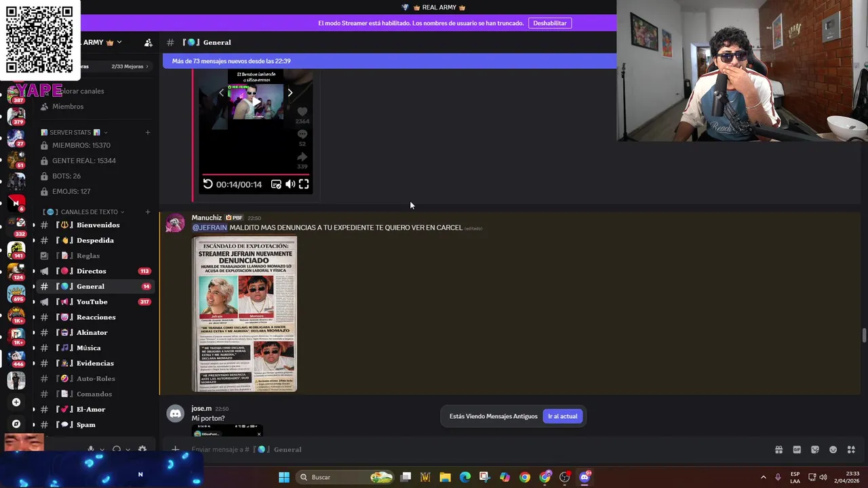
Task: Open the Directos channel
Action: pos(95,271)
